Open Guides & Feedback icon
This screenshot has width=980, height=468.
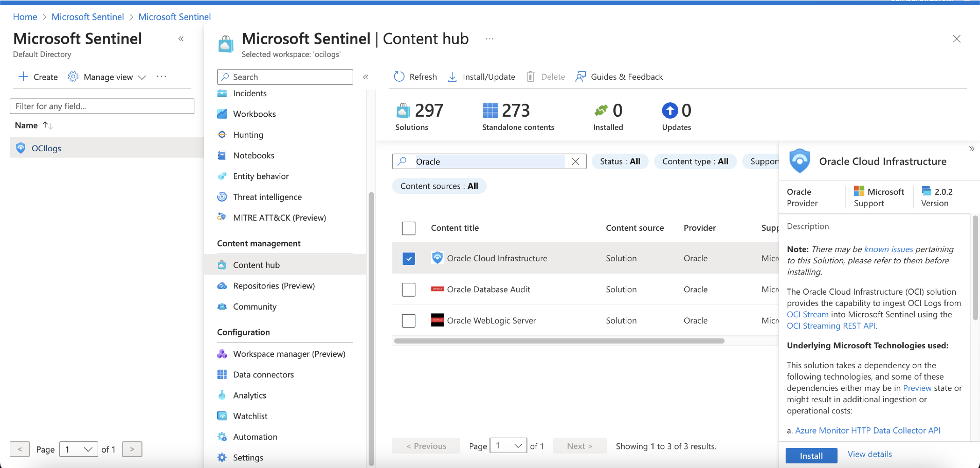click(x=580, y=77)
